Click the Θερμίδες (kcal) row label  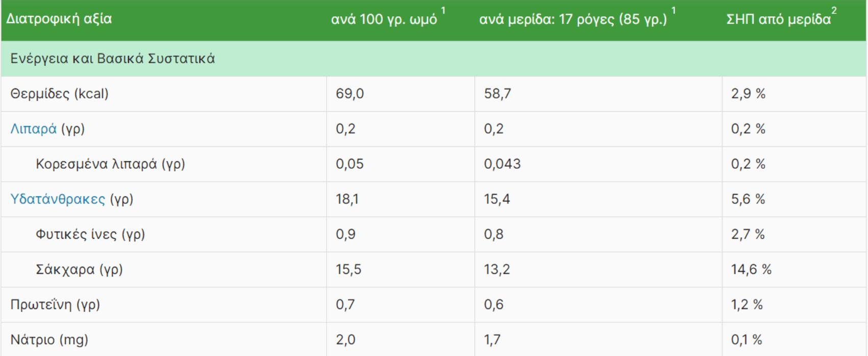click(59, 94)
